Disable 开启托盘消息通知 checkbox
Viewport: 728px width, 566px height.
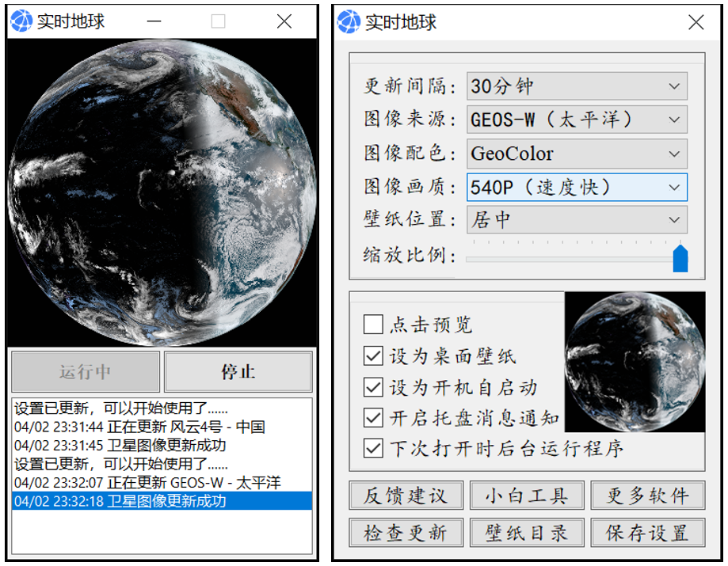373,417
